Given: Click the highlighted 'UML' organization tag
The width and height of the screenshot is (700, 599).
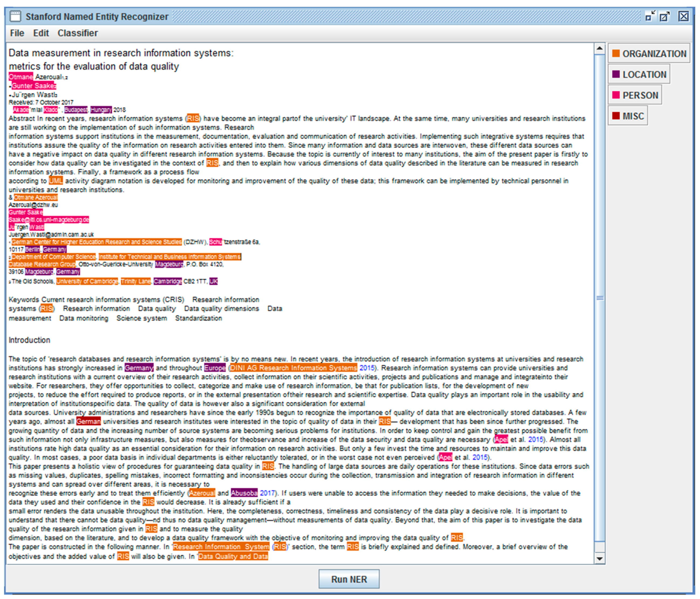Looking at the screenshot, I should point(56,181).
